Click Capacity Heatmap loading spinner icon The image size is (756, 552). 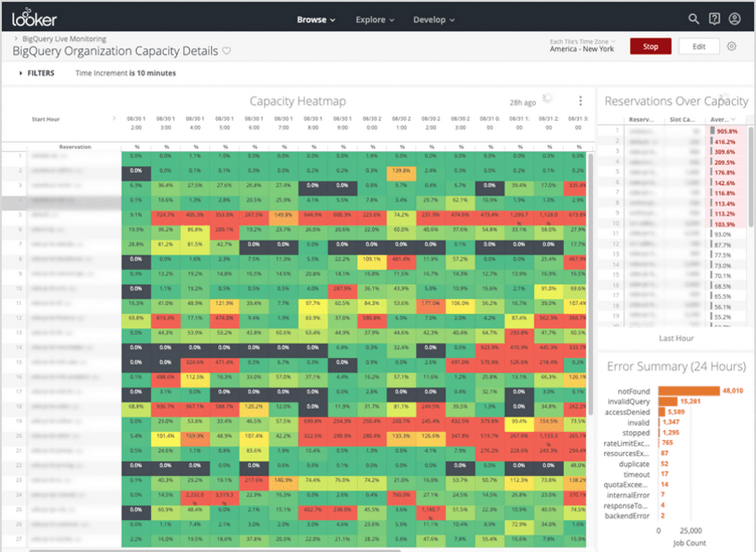(547, 98)
